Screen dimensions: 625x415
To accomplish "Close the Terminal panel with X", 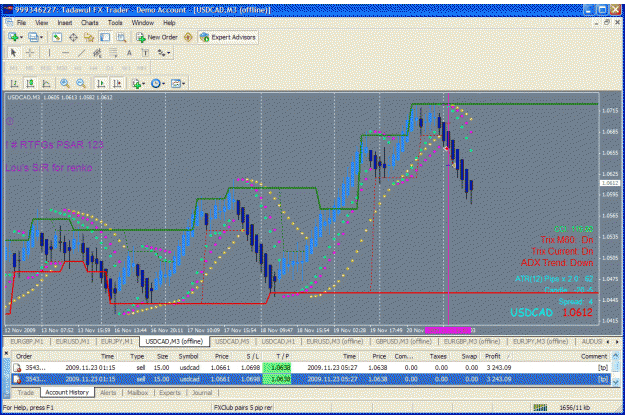I will coord(6,353).
